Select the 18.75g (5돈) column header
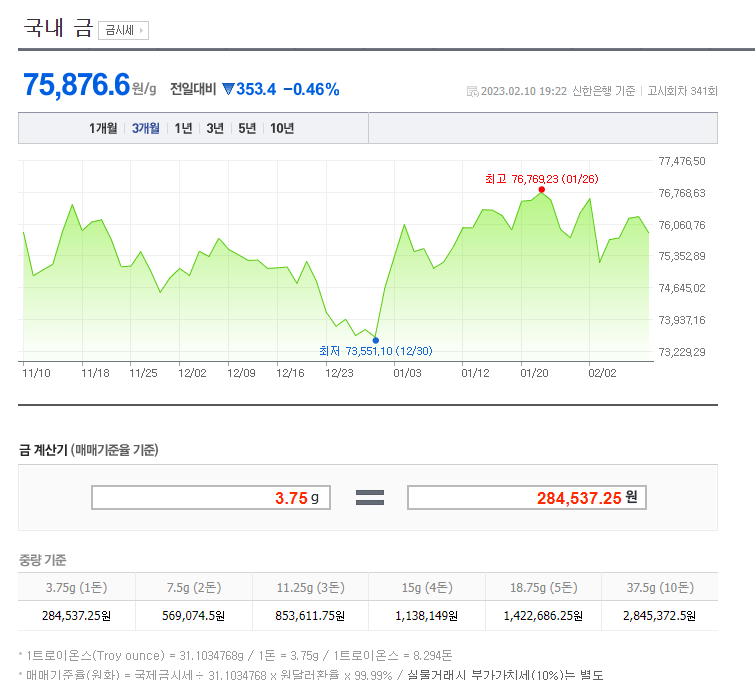This screenshot has width=755, height=700. click(x=544, y=587)
